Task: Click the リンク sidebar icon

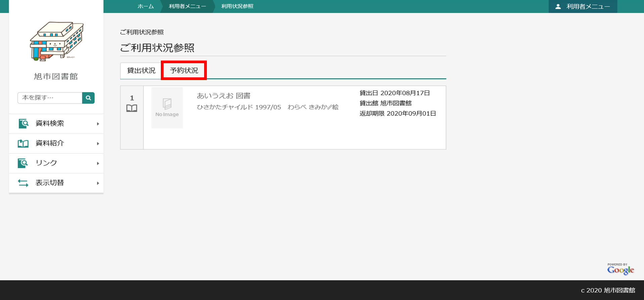Action: [x=23, y=163]
